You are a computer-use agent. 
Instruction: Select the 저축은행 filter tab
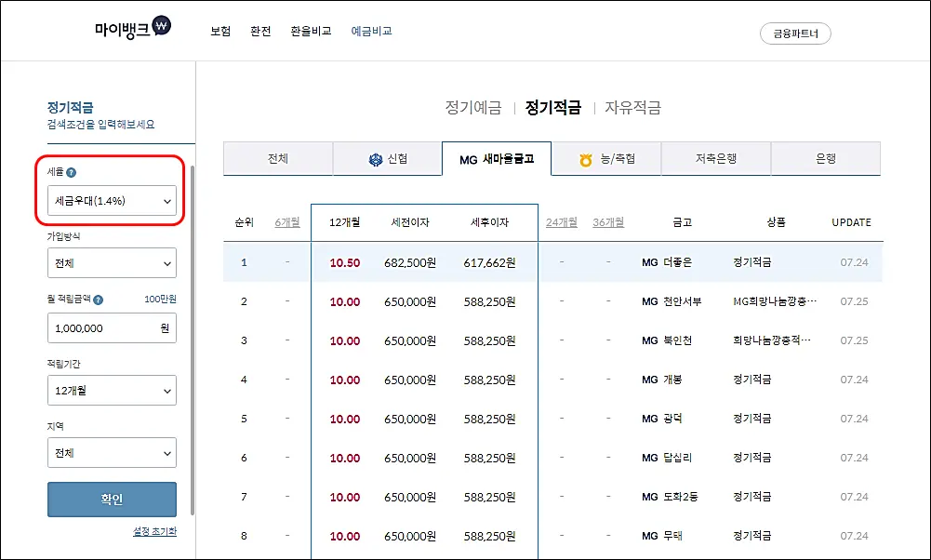(x=716, y=158)
